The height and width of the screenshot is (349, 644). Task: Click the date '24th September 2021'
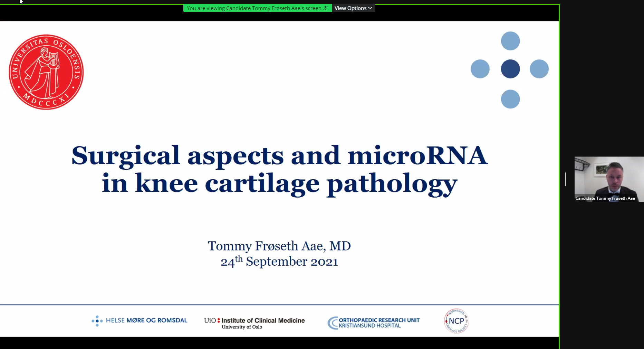pos(279,261)
